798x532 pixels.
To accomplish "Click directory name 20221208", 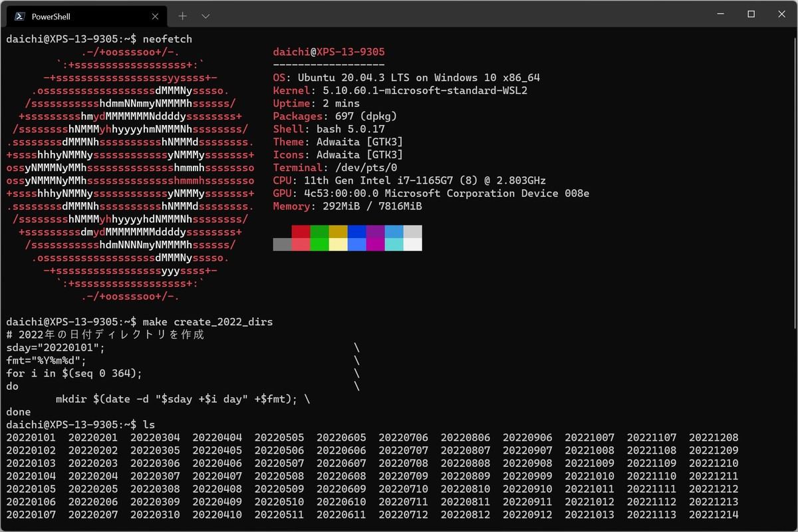I will pos(714,438).
